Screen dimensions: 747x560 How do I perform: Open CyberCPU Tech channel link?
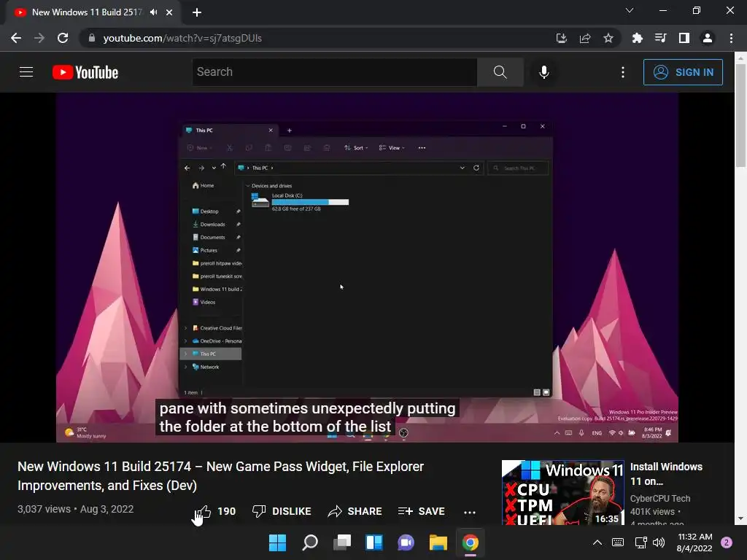[x=659, y=499]
